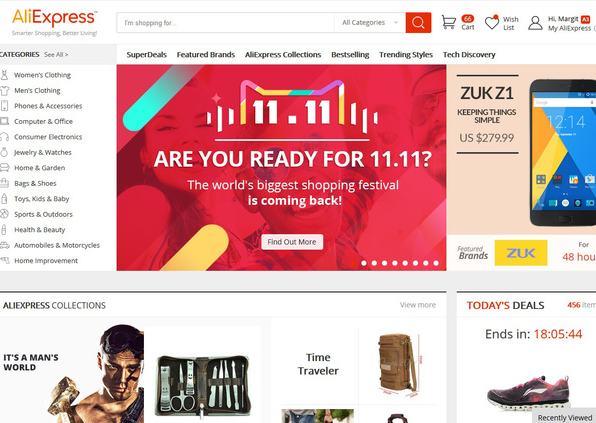
Task: Expand the All Categories dropdown
Action: (369, 23)
